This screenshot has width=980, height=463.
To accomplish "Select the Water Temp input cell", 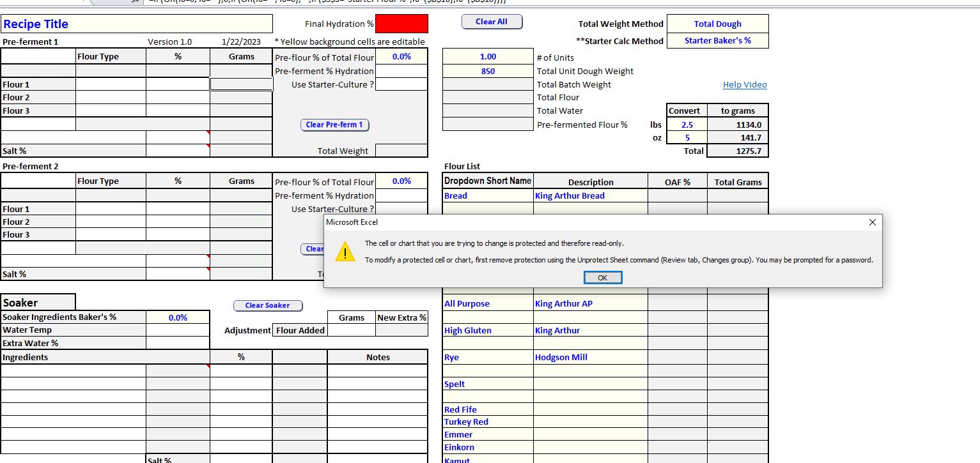I will pos(178,330).
